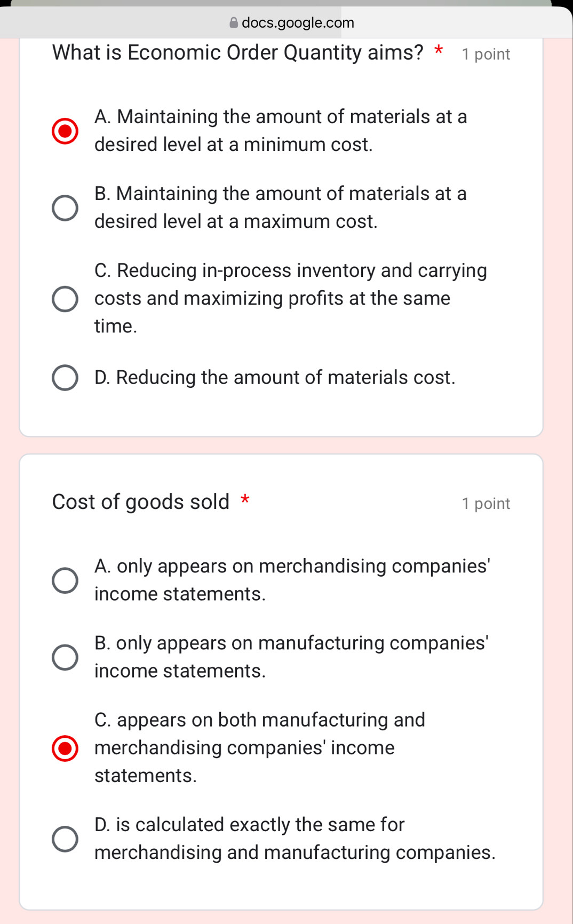Select radio button for option A minimum cost

pyautogui.click(x=65, y=131)
